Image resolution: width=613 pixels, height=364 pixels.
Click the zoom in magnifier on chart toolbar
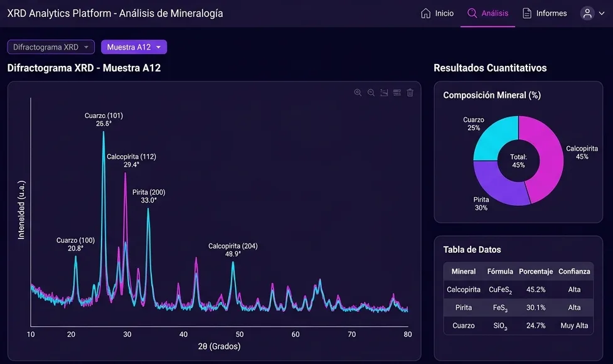[358, 93]
